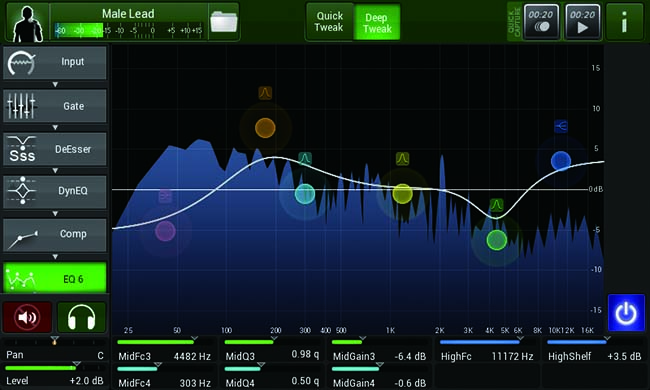This screenshot has width=650, height=390.
Task: Play the Quick Capture recording
Action: (x=582, y=22)
